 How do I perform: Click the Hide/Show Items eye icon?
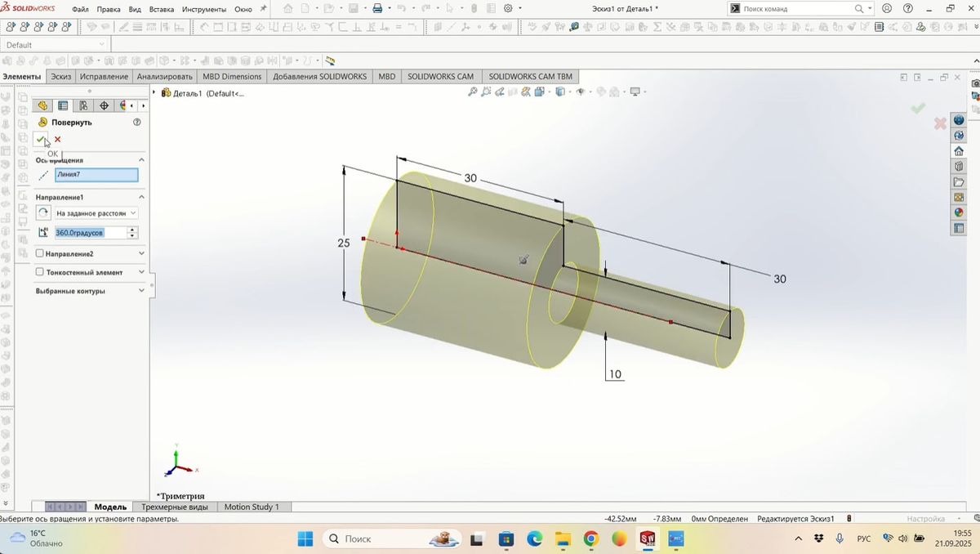click(x=581, y=92)
